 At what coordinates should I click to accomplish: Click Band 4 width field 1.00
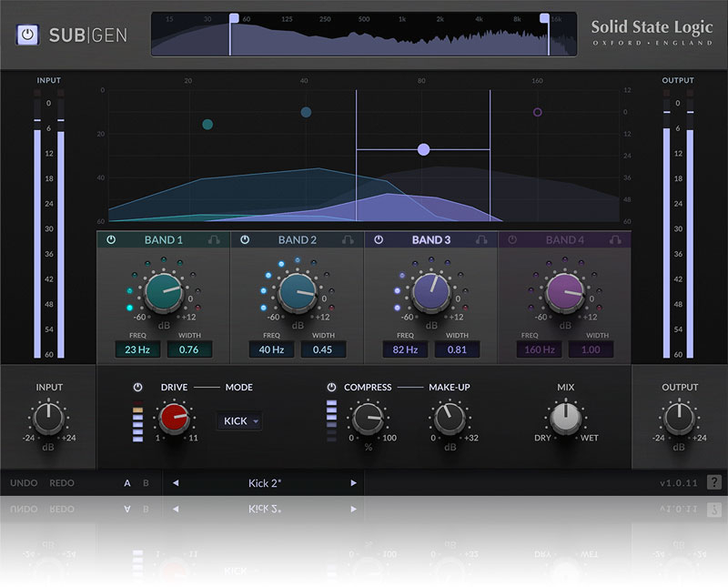pyautogui.click(x=591, y=349)
